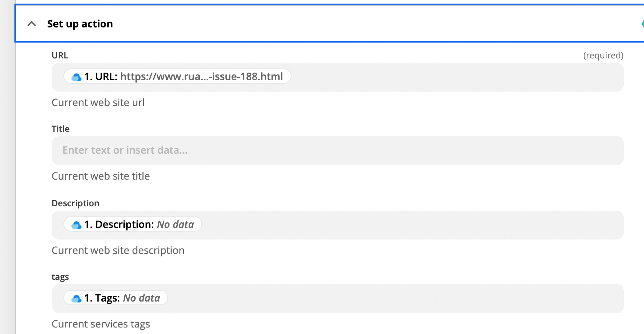
Task: Collapse the Set up action section chevron
Action: [32, 24]
